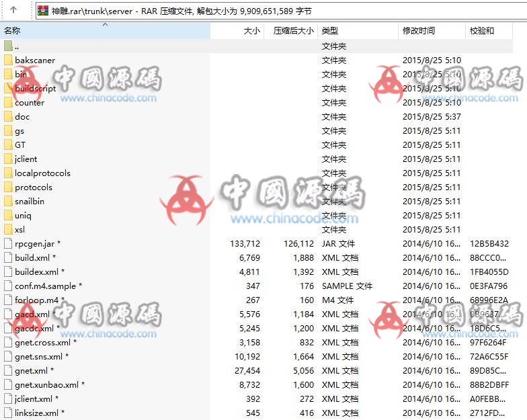Image resolution: width=527 pixels, height=420 pixels.
Task: Click the type 'SAMPLE 文件'
Action: [347, 286]
